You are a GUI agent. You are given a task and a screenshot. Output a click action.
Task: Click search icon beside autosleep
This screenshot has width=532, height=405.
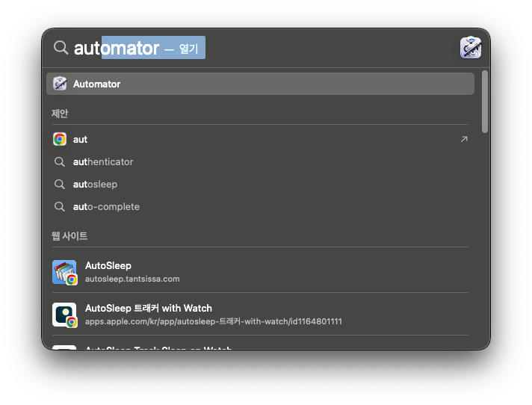point(60,184)
